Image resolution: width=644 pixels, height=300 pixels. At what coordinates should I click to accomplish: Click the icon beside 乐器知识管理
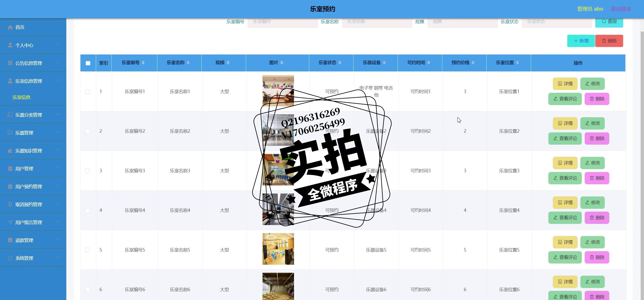[x=10, y=151]
